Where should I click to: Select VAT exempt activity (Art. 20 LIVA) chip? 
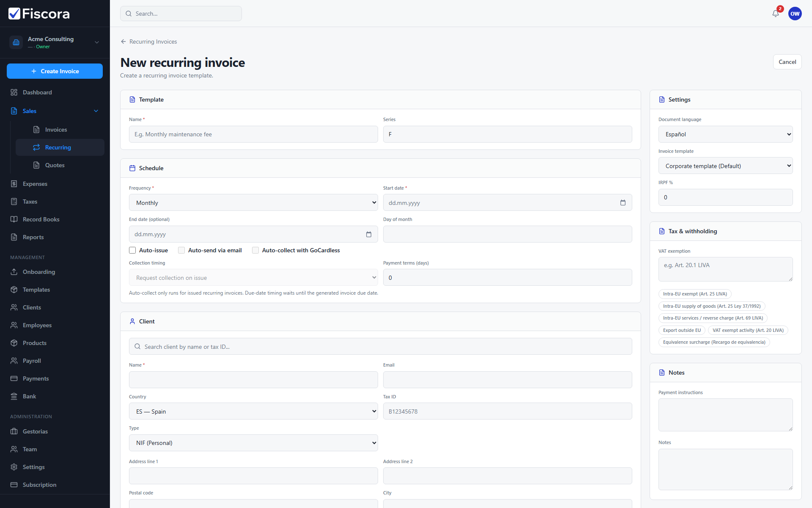pyautogui.click(x=748, y=330)
